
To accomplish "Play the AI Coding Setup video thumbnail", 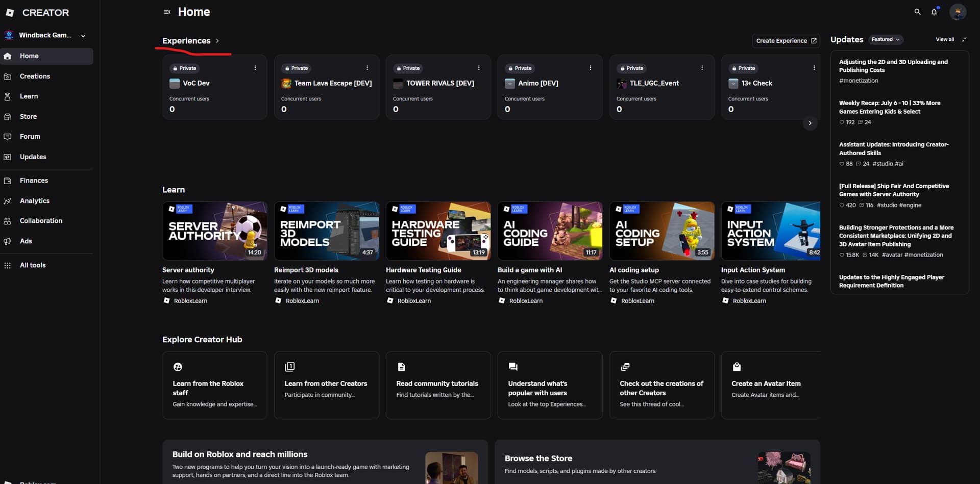I will (x=662, y=231).
